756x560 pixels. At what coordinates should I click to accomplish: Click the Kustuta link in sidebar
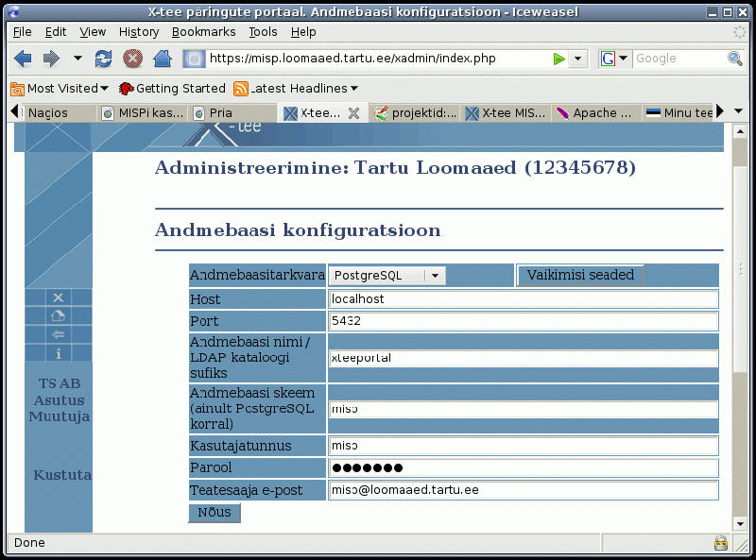pyautogui.click(x=62, y=474)
